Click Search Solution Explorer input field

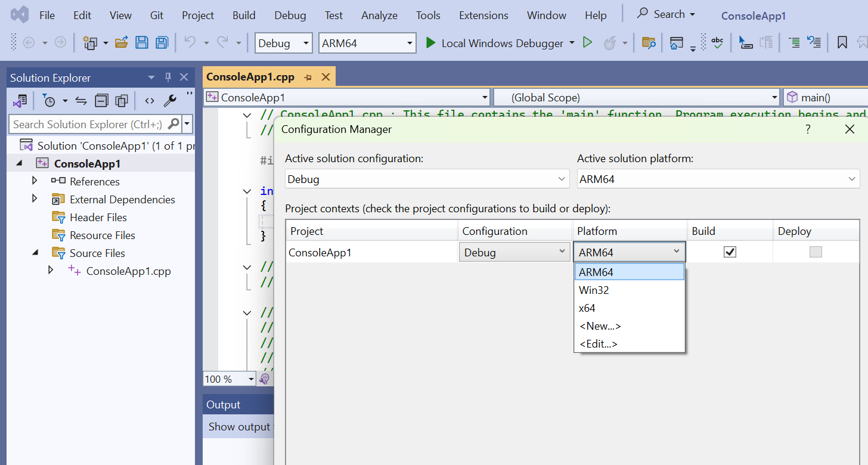(x=95, y=124)
